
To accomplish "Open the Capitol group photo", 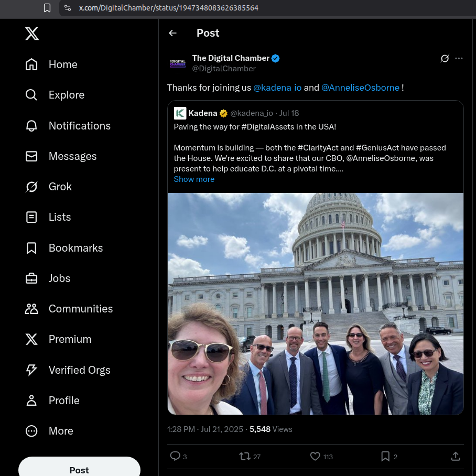I will pyautogui.click(x=316, y=304).
